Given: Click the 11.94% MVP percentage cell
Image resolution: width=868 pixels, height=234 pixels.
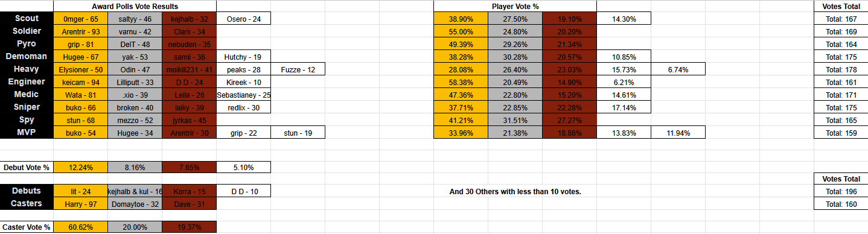Looking at the screenshot, I should coord(678,133).
